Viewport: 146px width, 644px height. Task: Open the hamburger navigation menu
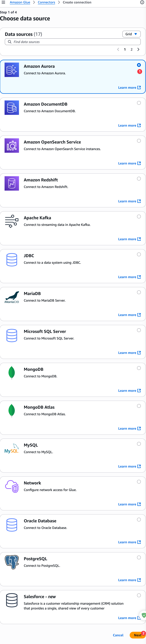coord(3,2)
